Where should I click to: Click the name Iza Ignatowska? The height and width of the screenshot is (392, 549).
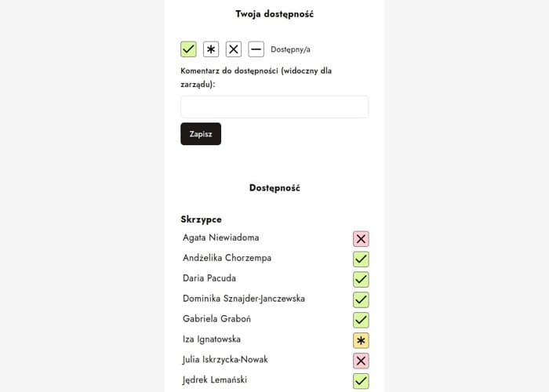coord(212,339)
